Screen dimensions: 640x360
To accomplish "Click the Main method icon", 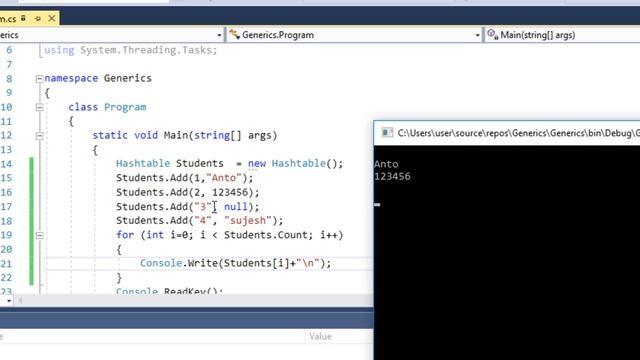I will tap(493, 35).
